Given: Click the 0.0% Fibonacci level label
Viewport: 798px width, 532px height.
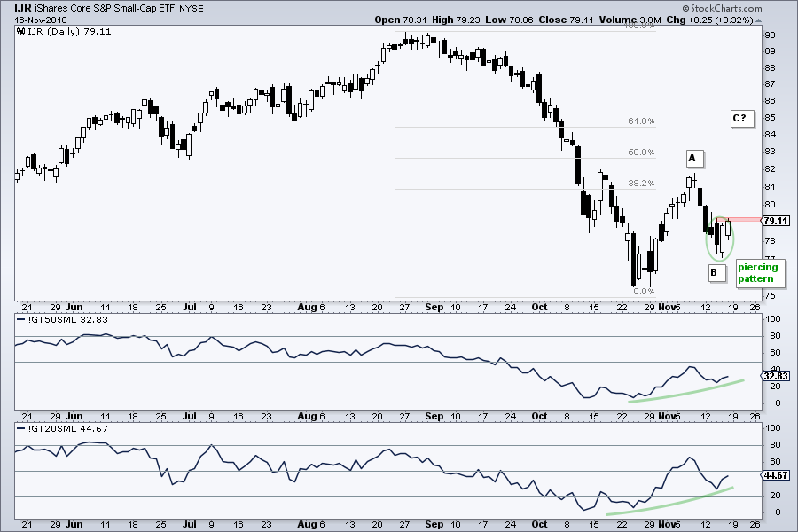Looking at the screenshot, I should [x=645, y=292].
